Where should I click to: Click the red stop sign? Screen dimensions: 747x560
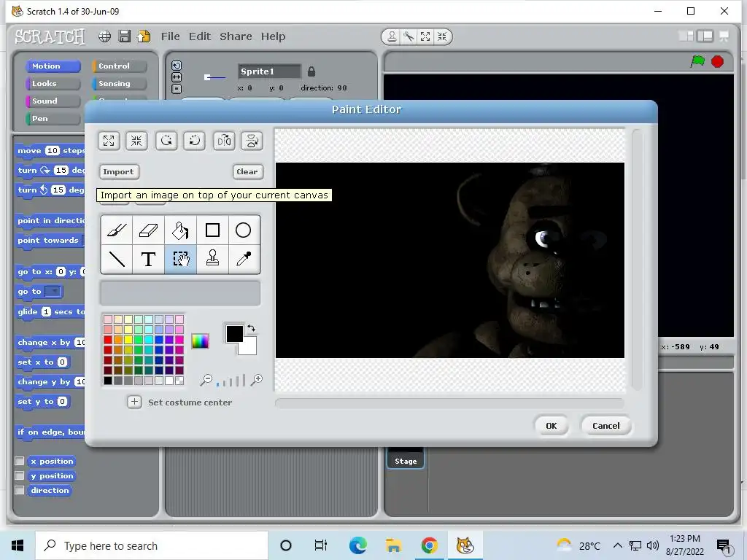point(718,61)
